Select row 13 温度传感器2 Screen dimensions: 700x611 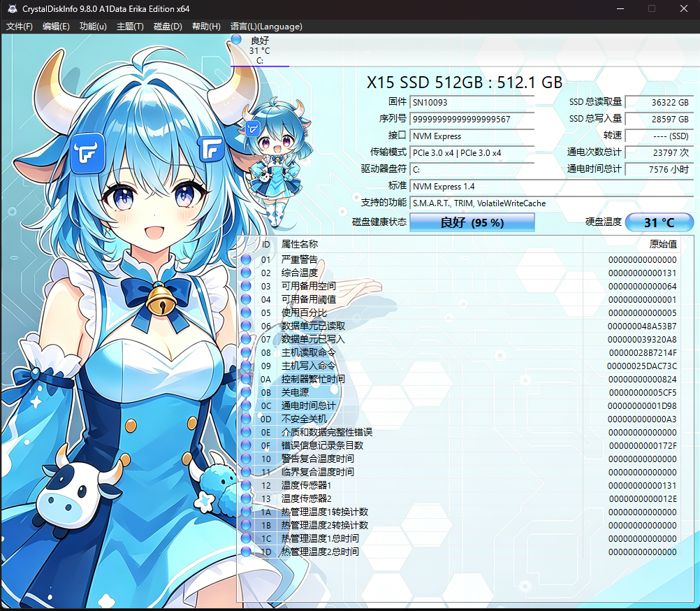pyautogui.click(x=459, y=498)
